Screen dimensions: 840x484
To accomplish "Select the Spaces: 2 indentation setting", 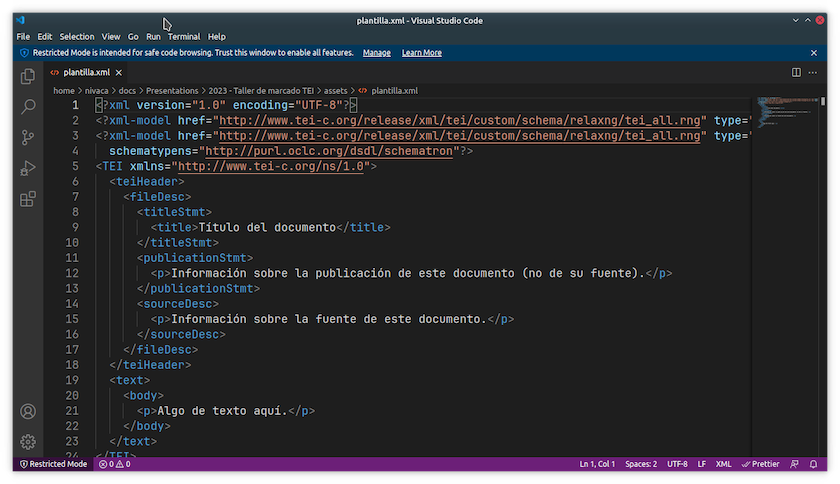I will click(641, 464).
